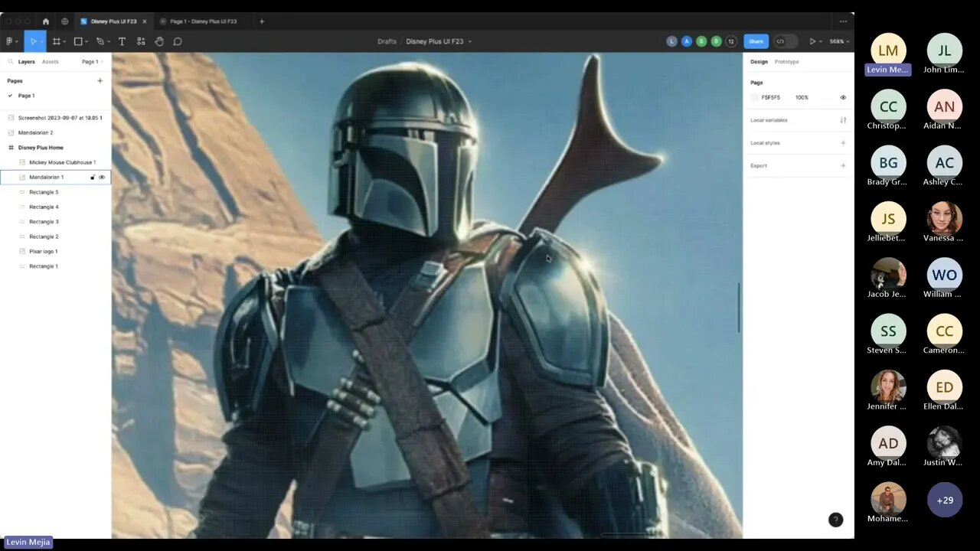980x551 pixels.
Task: Open the file name dropdown arrow
Action: pos(469,41)
